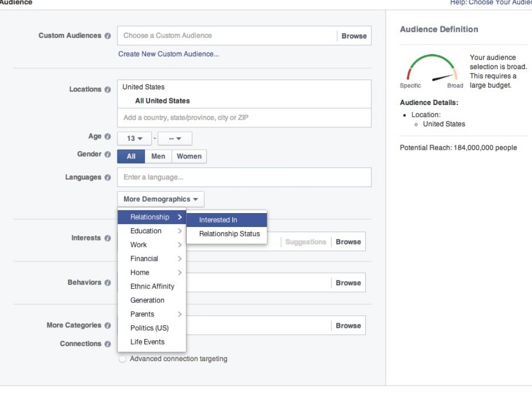The width and height of the screenshot is (532, 399).
Task: Click the Connections info icon
Action: [108, 344]
